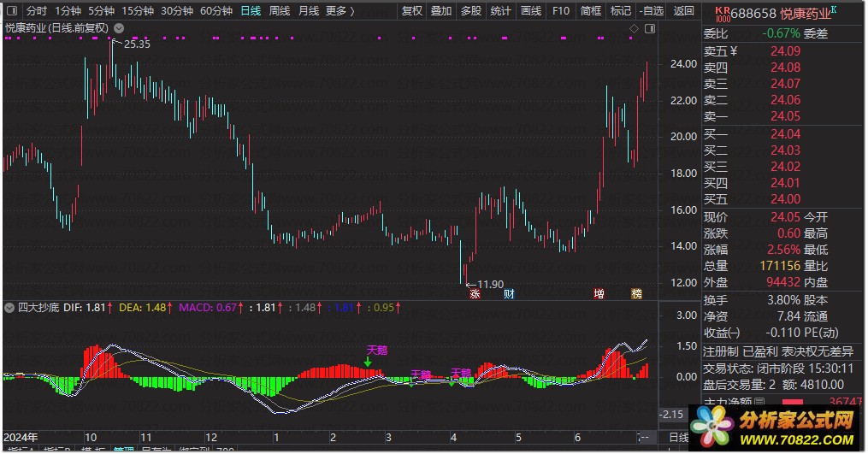Click the green arrow under the top 天鹅 signal

click(368, 362)
